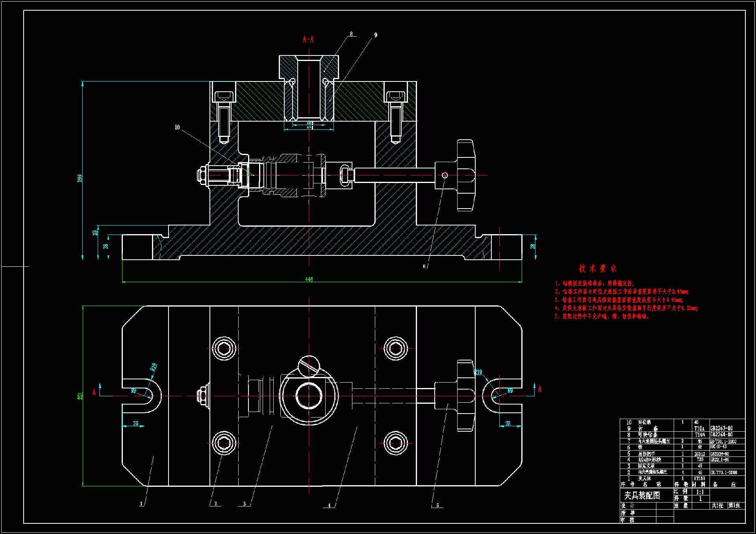This screenshot has height=534, width=756.
Task: Select the 1:1 scale value cell
Action: 700,492
